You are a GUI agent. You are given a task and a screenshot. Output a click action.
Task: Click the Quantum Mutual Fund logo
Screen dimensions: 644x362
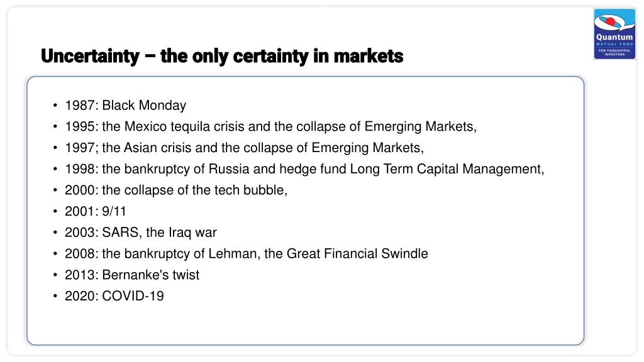[x=614, y=34]
